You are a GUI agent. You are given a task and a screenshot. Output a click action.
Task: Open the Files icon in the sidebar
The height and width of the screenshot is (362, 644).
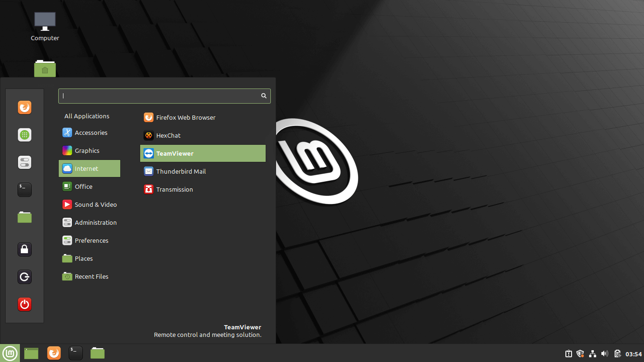[24, 217]
